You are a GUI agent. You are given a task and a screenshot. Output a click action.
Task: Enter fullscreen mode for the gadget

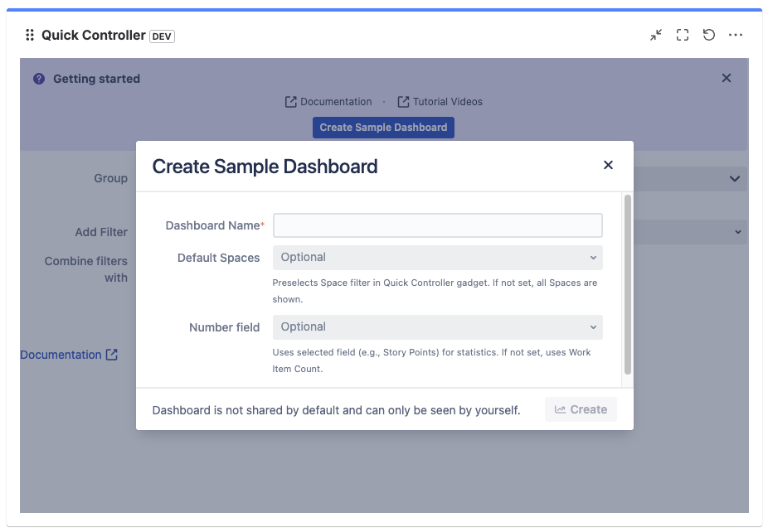tap(682, 35)
